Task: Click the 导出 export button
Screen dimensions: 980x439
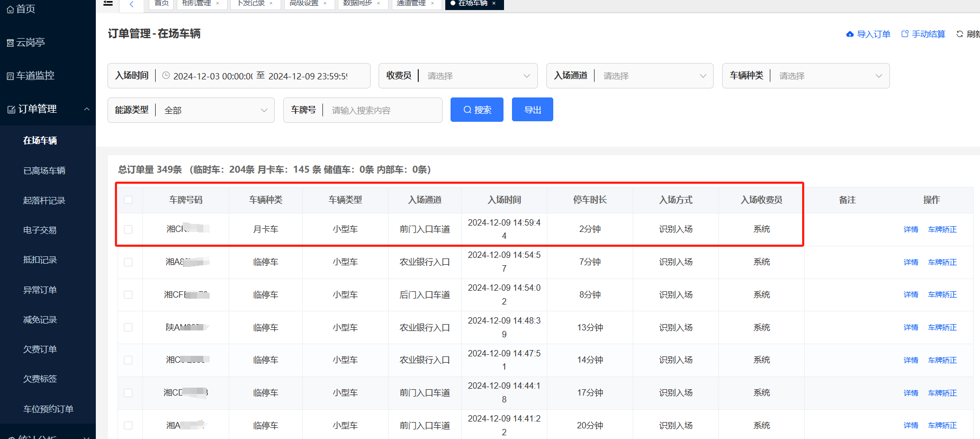Action: (533, 110)
